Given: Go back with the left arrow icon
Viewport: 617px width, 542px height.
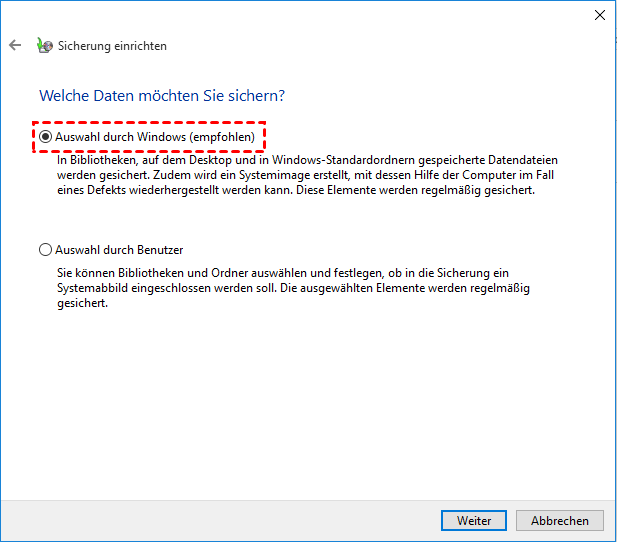Looking at the screenshot, I should [x=15, y=45].
